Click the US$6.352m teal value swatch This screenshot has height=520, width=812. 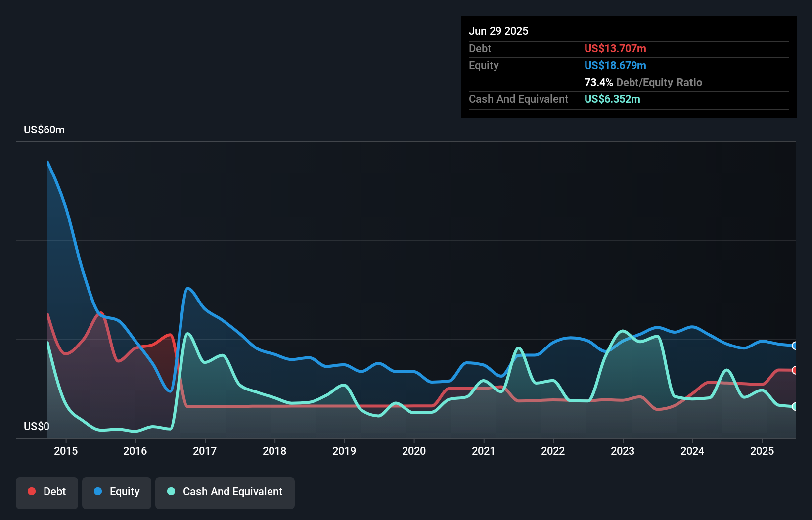(613, 99)
